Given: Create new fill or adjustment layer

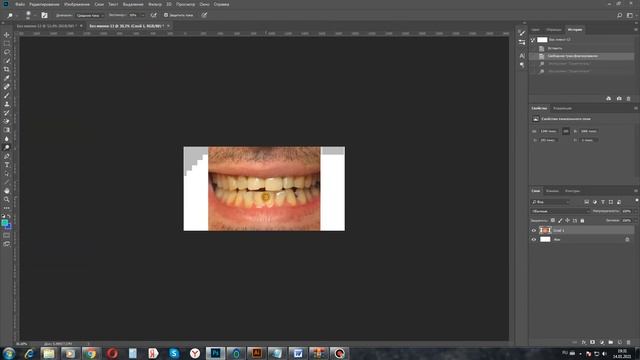Looking at the screenshot, I should click(602, 342).
